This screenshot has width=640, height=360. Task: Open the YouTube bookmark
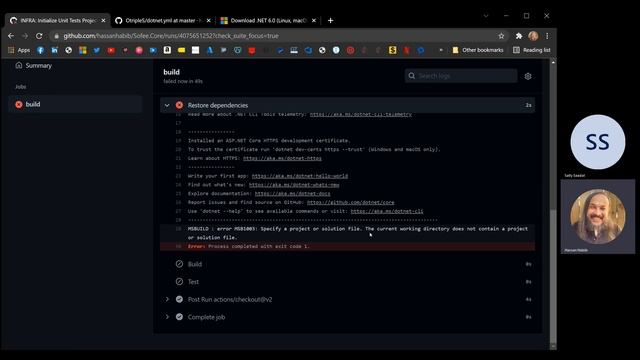click(x=111, y=50)
